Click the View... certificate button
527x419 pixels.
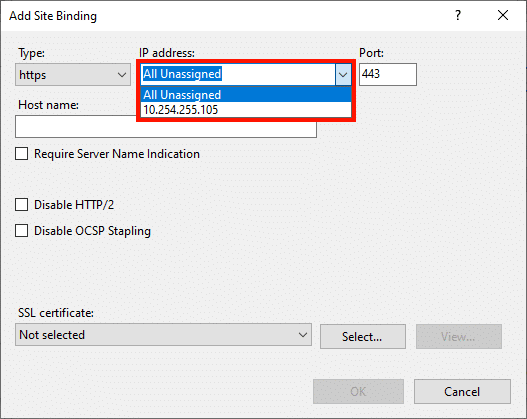coord(459,336)
